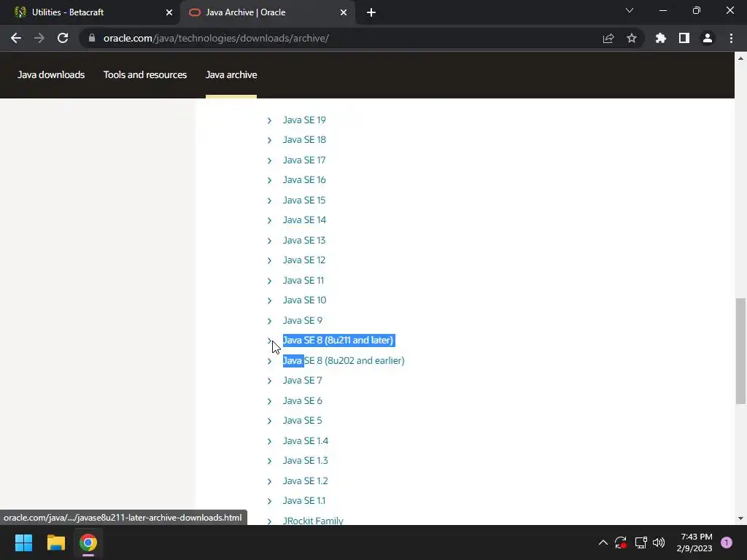Viewport: 747px width, 560px height.
Task: Click the chevron beside Java SE 17
Action: pyautogui.click(x=269, y=160)
